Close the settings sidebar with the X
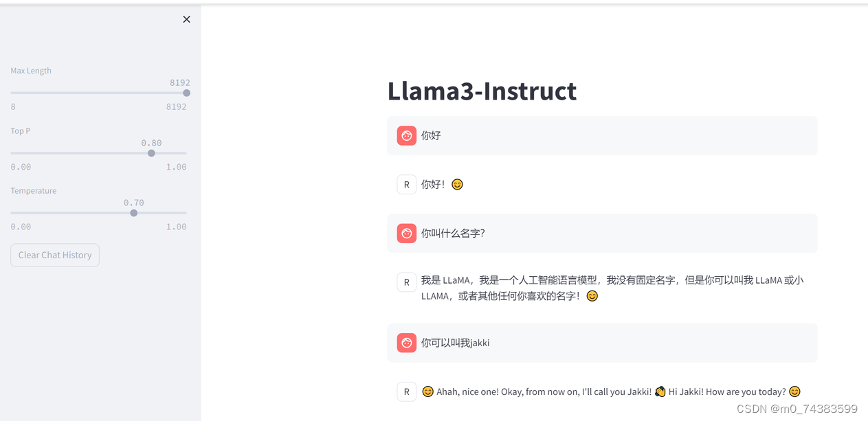 pos(186,19)
